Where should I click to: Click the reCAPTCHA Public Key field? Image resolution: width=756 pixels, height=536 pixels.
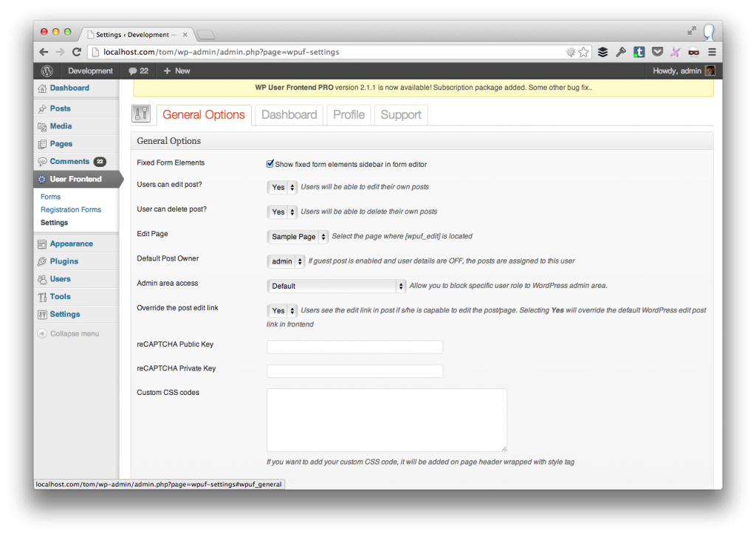point(355,346)
